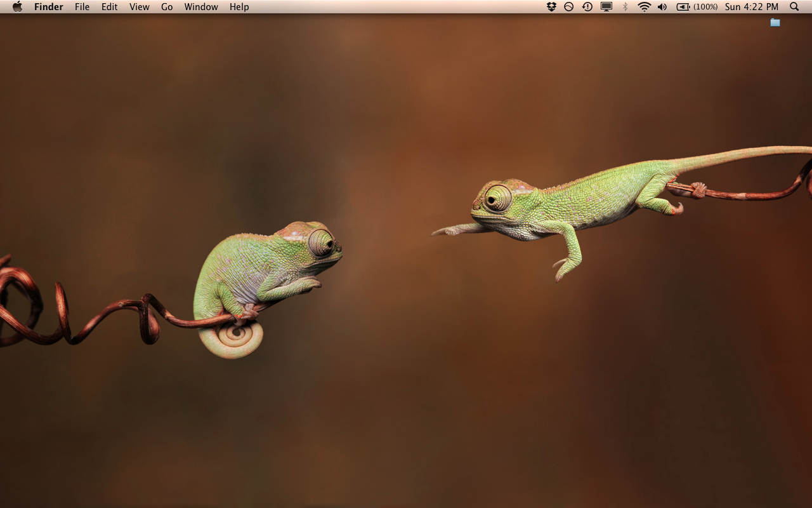Image resolution: width=812 pixels, height=508 pixels.
Task: Open the Time Machine alert icon
Action: click(587, 7)
